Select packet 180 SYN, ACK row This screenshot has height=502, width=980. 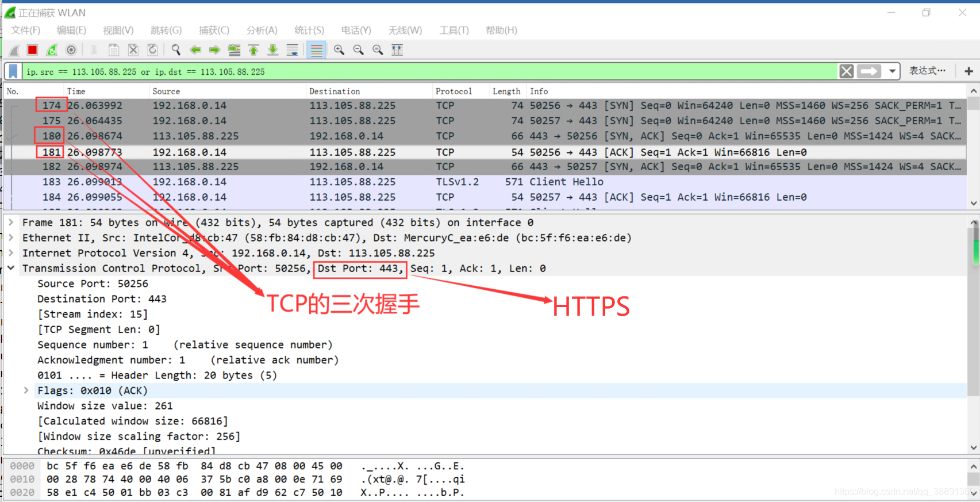point(485,136)
